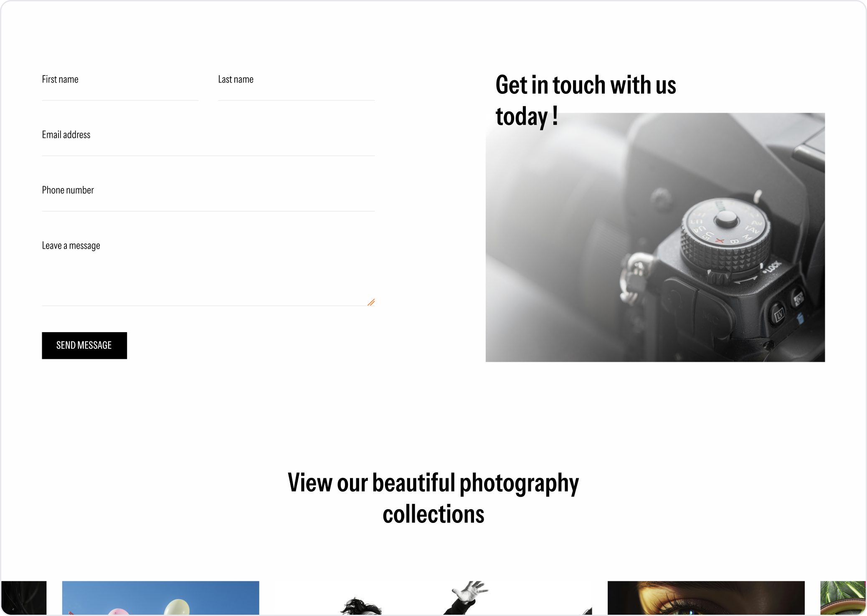Click the LOCK marking on camera photo

point(773,267)
